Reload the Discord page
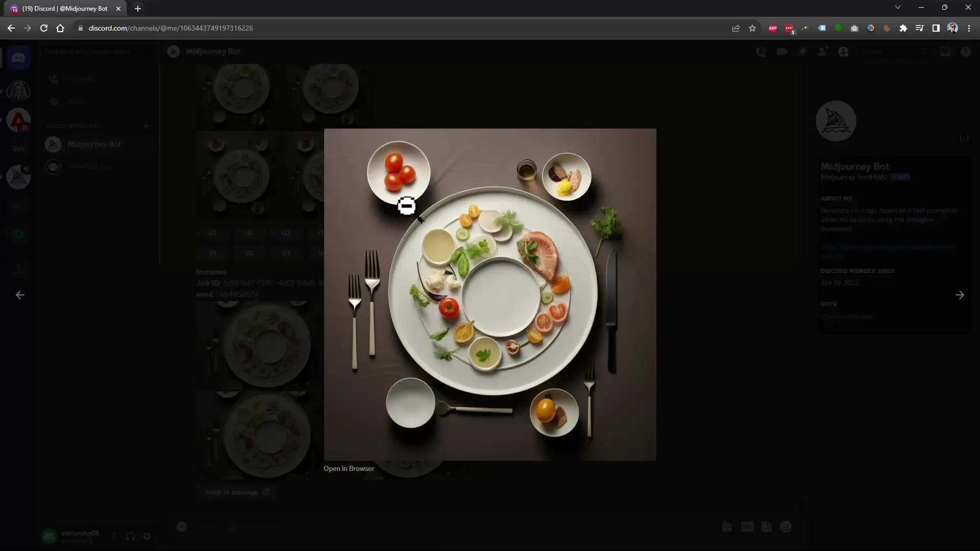 tap(44, 28)
